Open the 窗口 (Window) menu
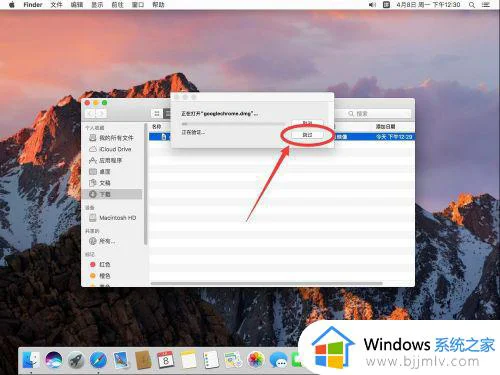 coord(138,5)
